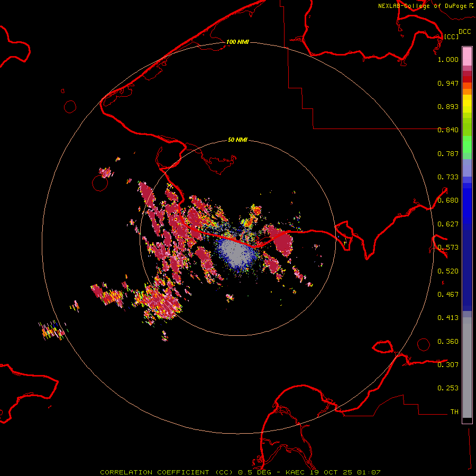
Task: Select the 0.627 scale value
Action: pyautogui.click(x=448, y=224)
